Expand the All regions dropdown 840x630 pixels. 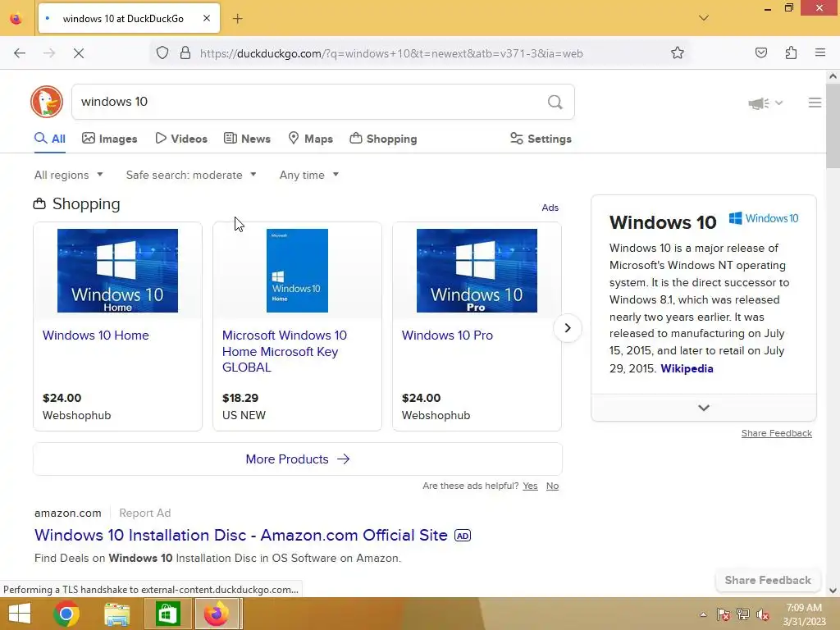[69, 176]
